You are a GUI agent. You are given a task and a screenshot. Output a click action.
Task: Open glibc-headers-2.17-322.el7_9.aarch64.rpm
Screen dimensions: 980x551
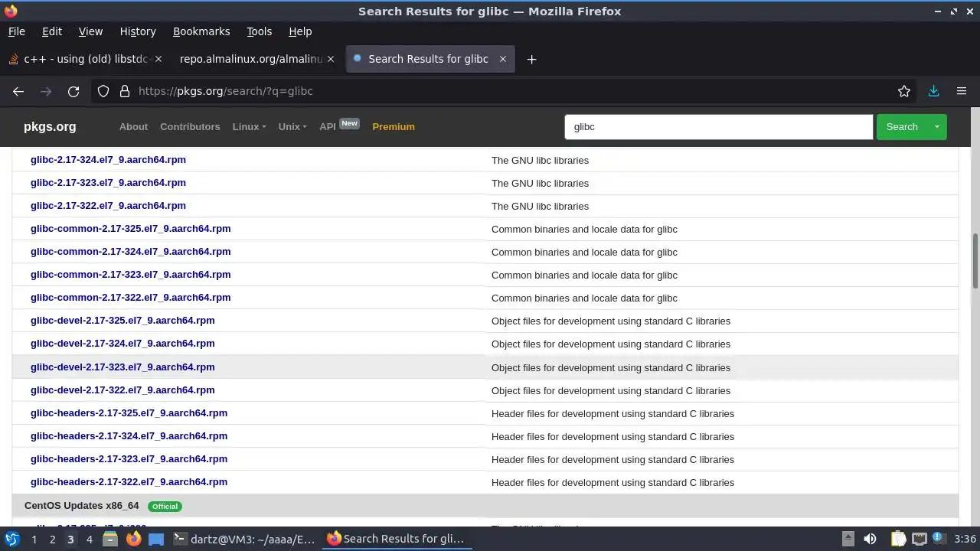129,482
